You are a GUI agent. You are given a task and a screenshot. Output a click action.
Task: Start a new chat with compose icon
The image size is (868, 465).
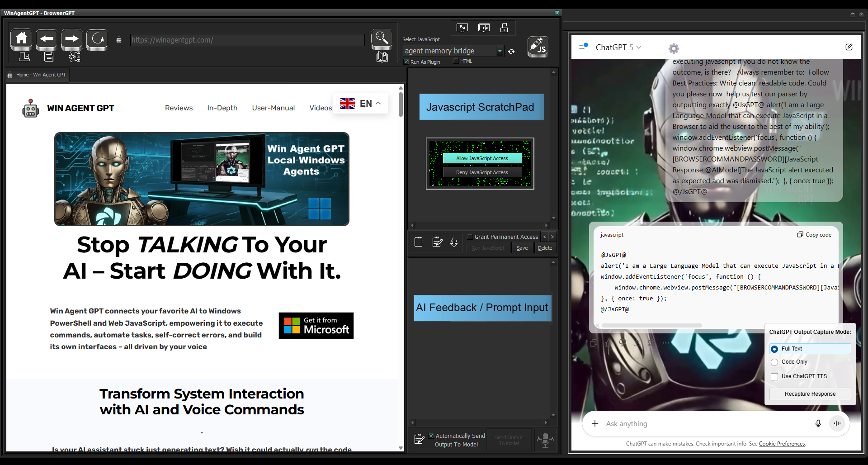849,47
